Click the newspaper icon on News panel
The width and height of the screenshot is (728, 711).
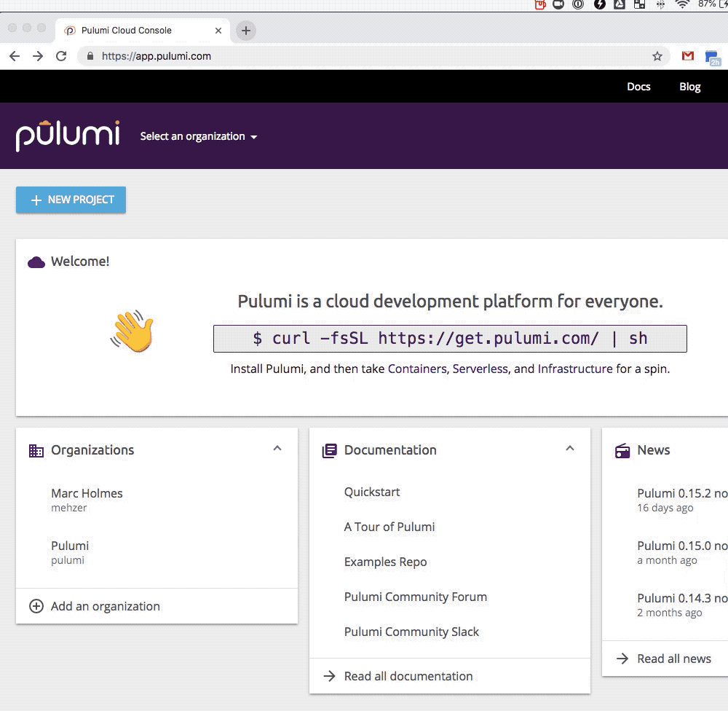tap(622, 450)
